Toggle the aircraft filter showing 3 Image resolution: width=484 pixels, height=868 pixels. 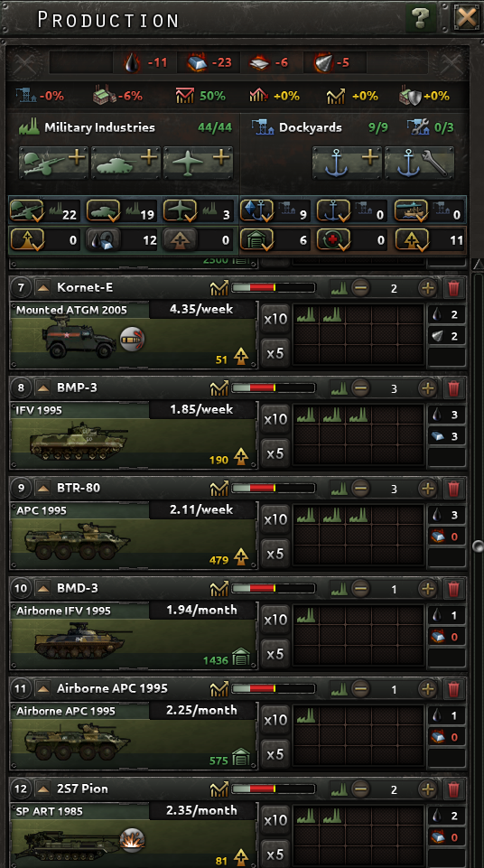[198, 211]
